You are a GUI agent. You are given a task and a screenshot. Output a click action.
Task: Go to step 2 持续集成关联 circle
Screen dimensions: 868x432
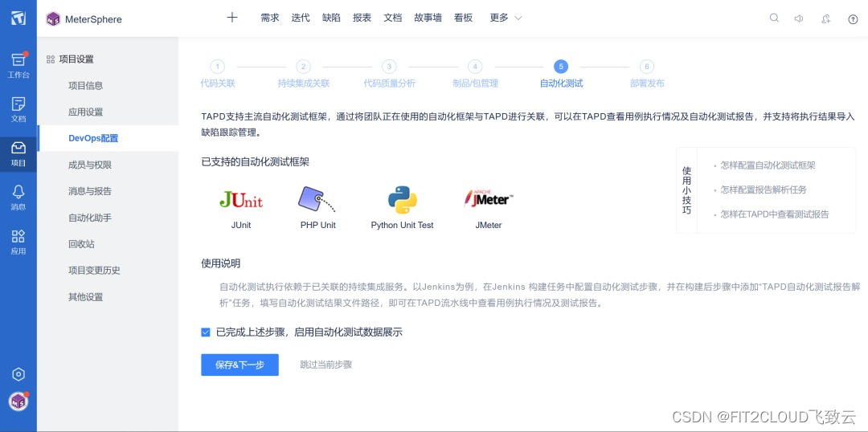[x=303, y=67]
